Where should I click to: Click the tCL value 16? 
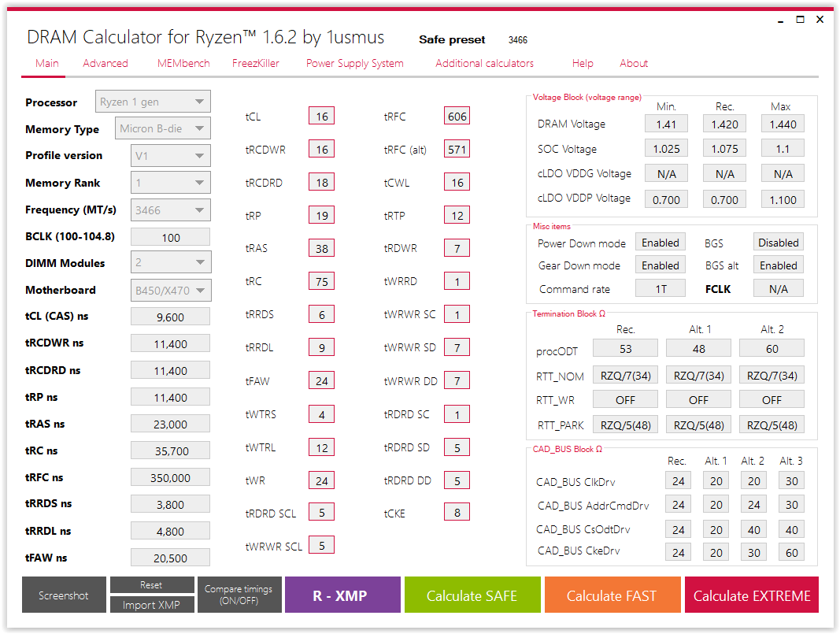click(321, 117)
